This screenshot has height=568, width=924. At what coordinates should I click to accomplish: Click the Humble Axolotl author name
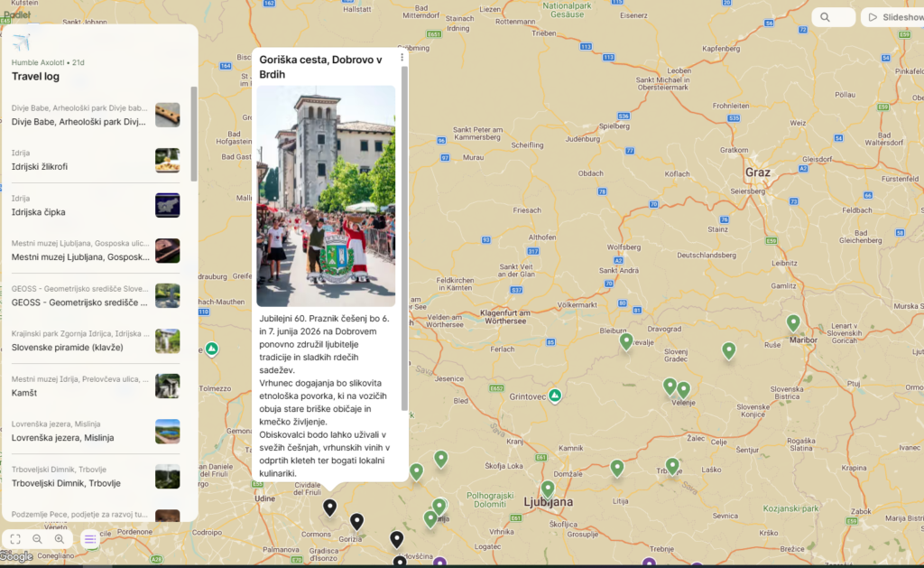[38, 62]
